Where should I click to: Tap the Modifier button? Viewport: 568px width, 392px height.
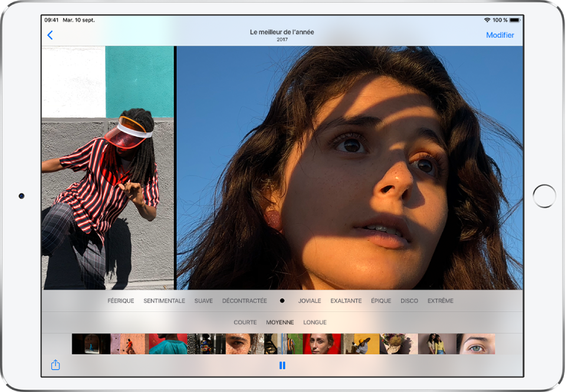(500, 35)
